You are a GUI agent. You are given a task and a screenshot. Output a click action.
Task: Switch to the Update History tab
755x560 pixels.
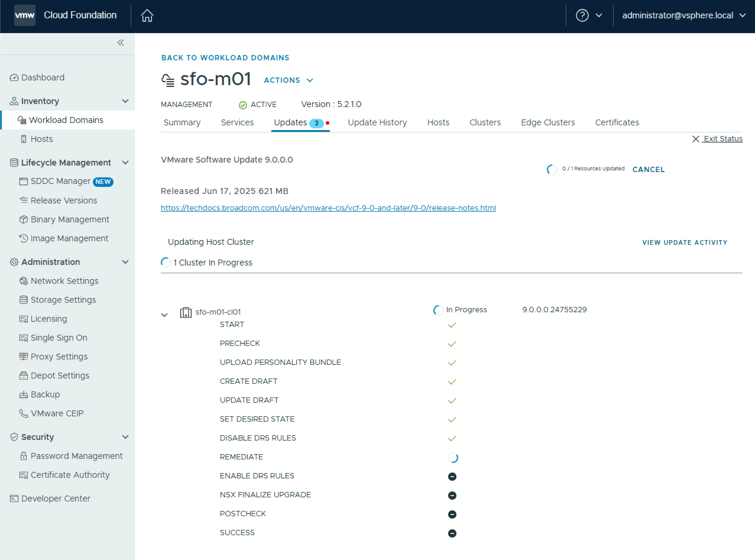tap(377, 122)
